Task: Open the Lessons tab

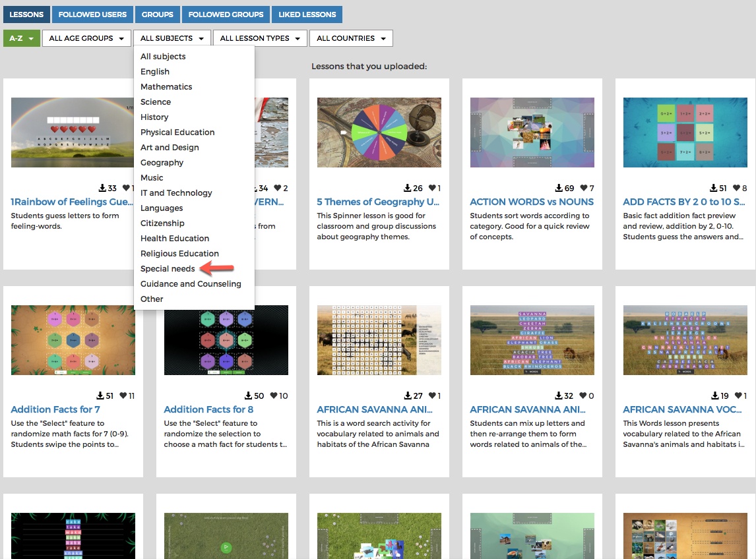Action: pyautogui.click(x=26, y=15)
